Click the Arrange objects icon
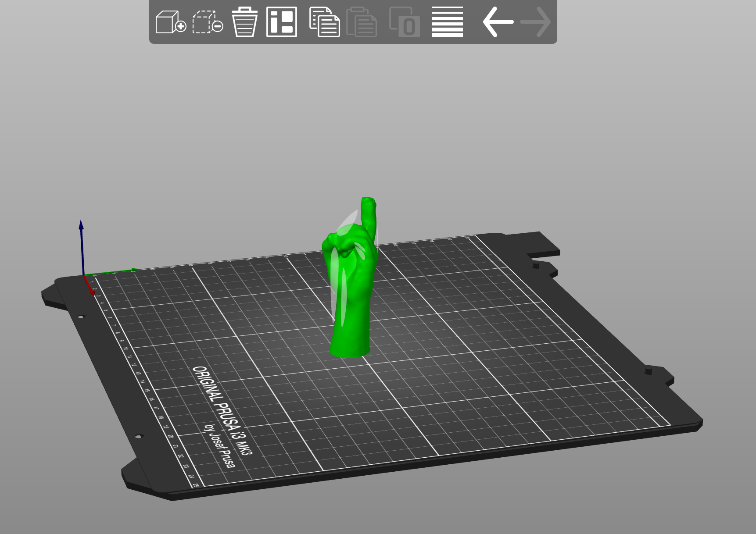Screen dimensions: 756x534 (x=282, y=22)
